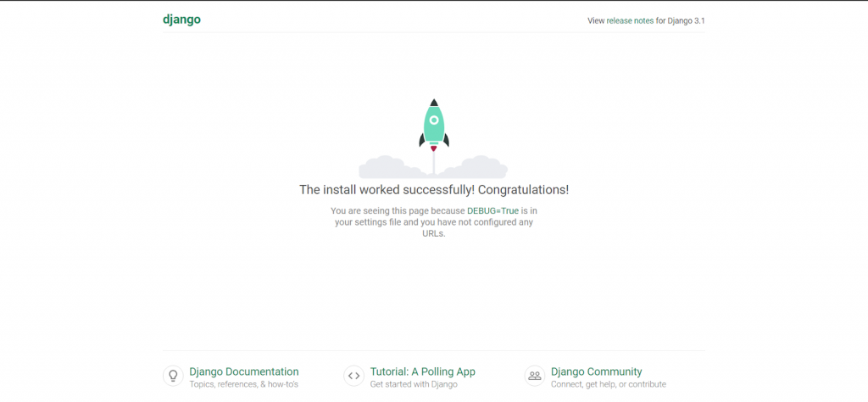Click the people icon beside Django Community
The width and height of the screenshot is (868, 402).
pos(535,376)
